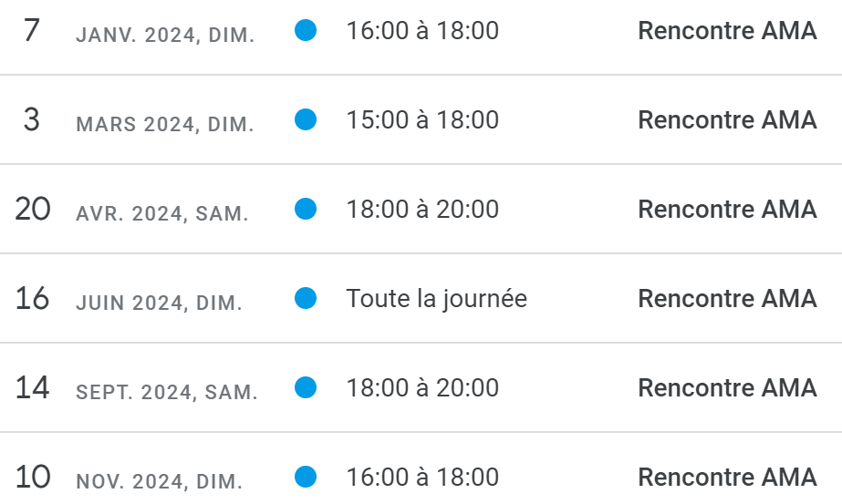The height and width of the screenshot is (504, 842).
Task: Click the '15:00 à 18:00' time range
Action: pos(422,119)
